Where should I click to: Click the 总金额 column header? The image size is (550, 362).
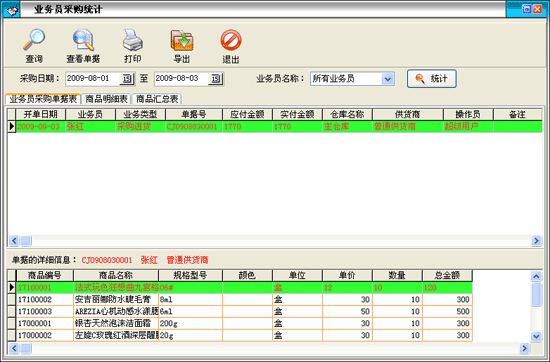447,275
